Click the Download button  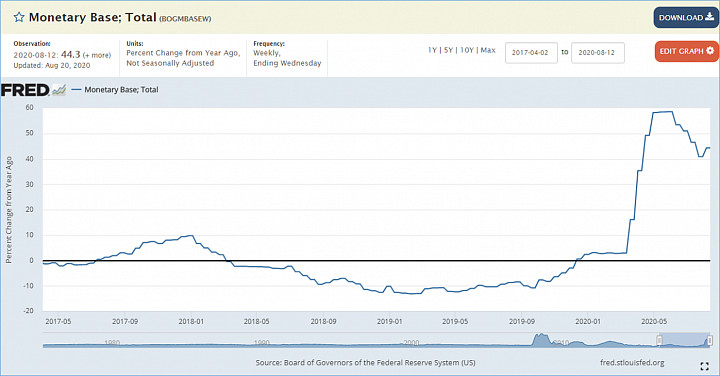(x=686, y=17)
